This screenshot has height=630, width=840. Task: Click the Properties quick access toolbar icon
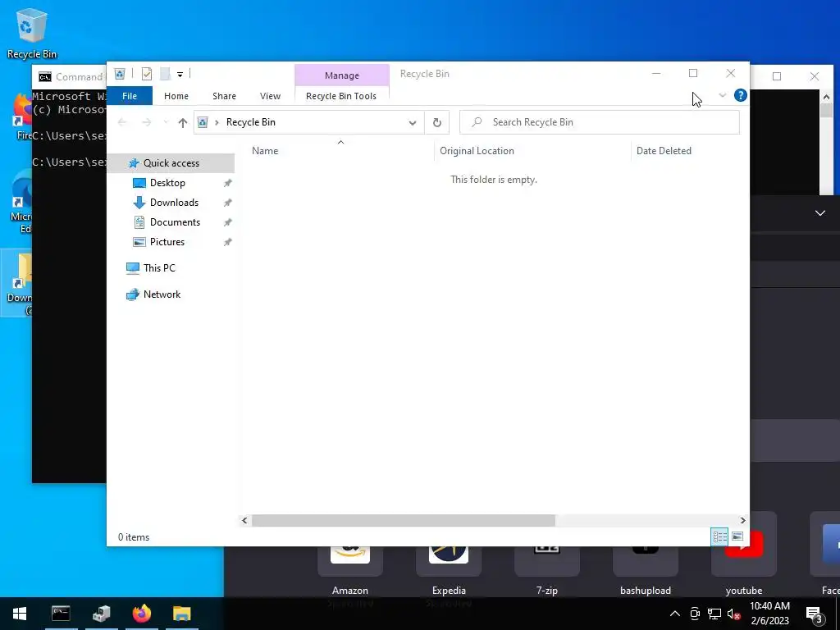coord(147,74)
